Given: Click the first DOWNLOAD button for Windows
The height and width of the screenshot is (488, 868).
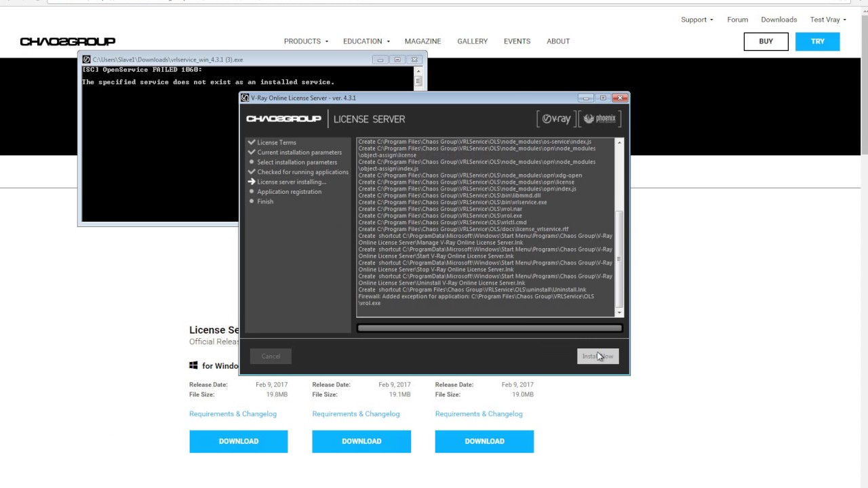Looking at the screenshot, I should coord(239,441).
